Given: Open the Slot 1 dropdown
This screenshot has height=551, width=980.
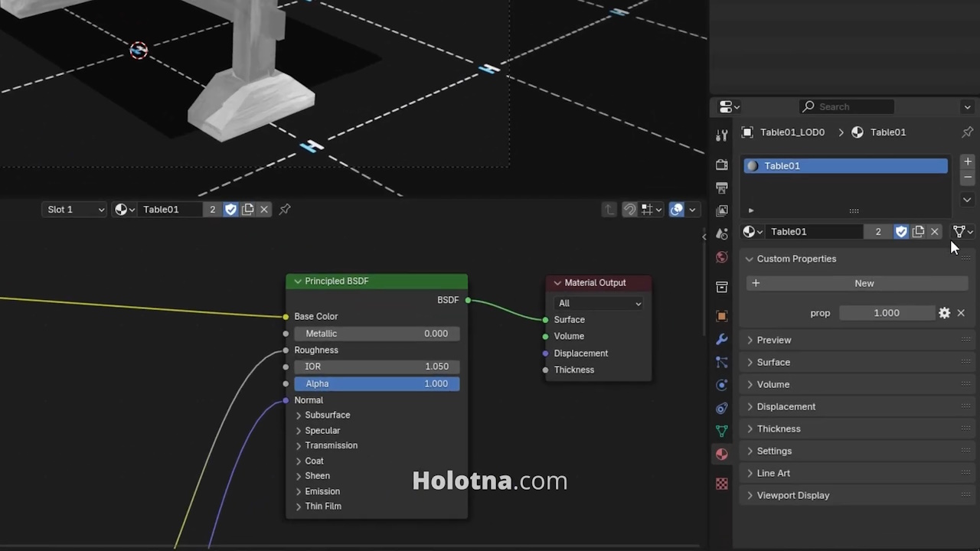Looking at the screenshot, I should click(74, 209).
